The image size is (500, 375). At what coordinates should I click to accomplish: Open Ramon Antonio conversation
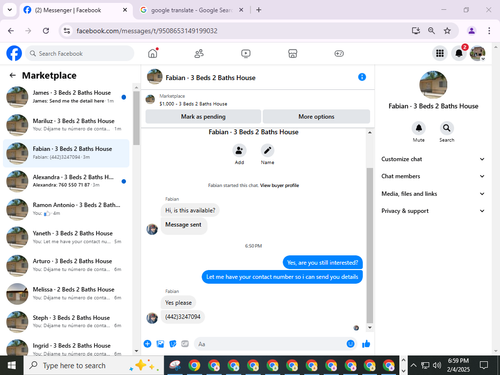coord(66,209)
